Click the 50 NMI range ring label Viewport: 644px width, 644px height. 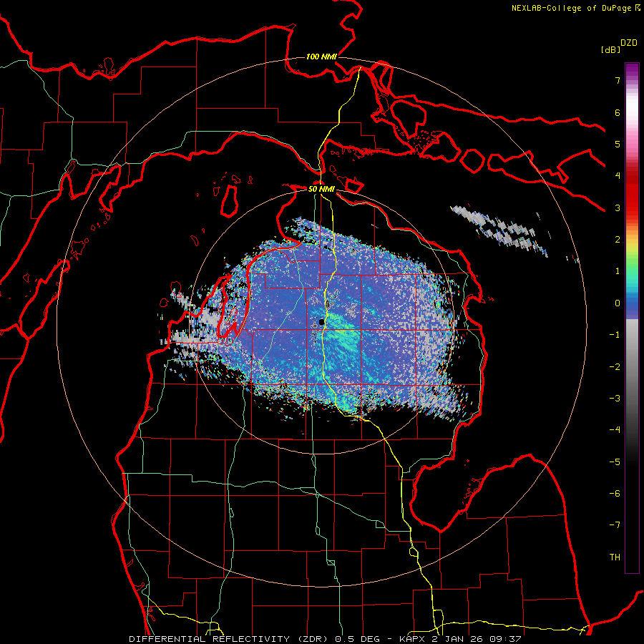tap(321, 190)
